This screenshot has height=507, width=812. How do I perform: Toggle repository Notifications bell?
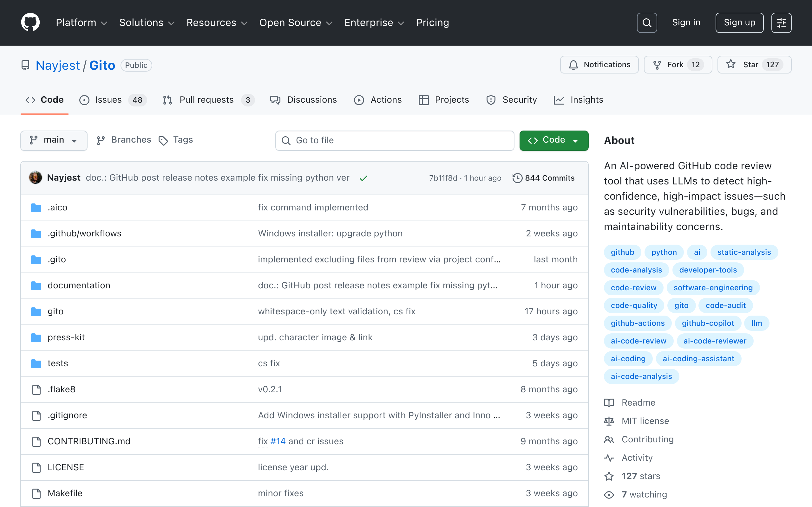599,65
